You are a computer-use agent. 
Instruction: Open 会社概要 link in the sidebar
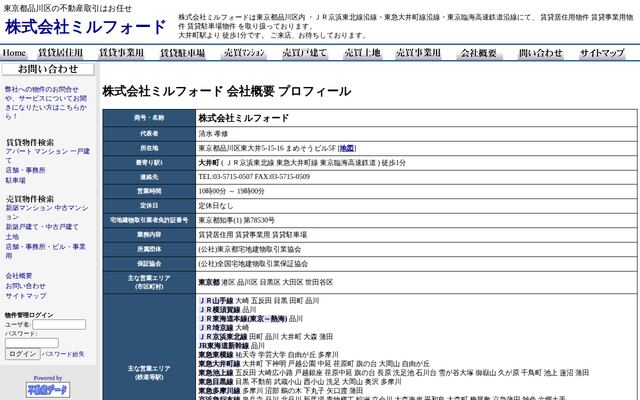click(19, 276)
